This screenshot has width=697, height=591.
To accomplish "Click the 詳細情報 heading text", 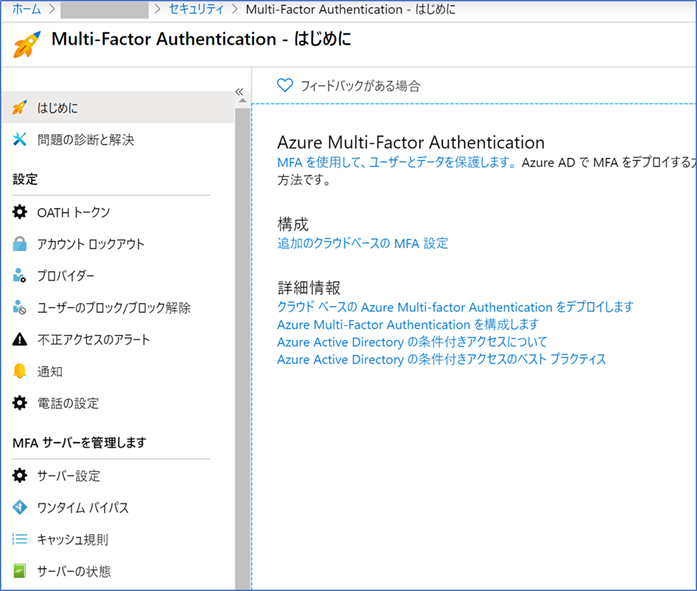I will [309, 288].
